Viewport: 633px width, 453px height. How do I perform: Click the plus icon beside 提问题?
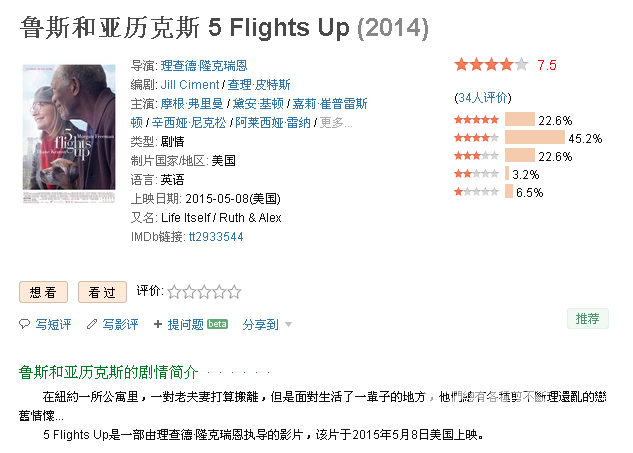(158, 324)
